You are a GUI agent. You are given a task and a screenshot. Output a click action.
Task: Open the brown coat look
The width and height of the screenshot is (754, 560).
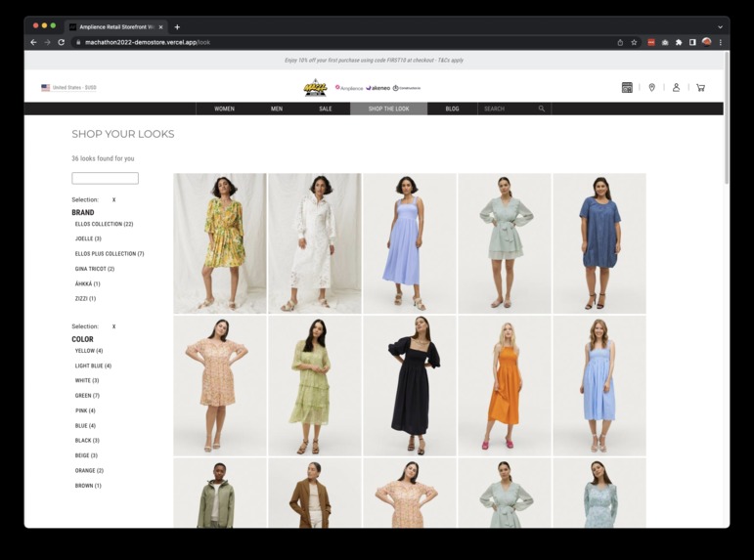coord(315,494)
